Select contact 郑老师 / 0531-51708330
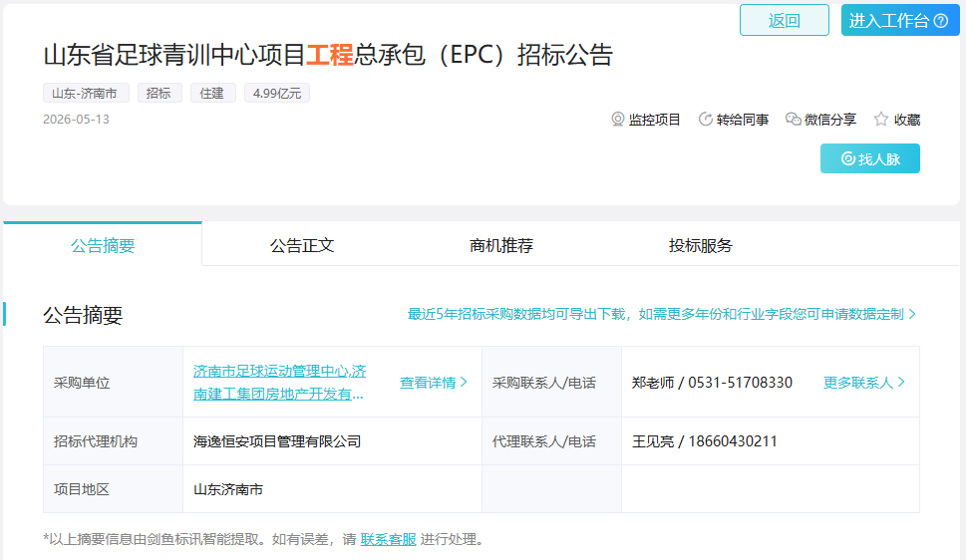Screen dimensions: 966x560 [x=712, y=383]
